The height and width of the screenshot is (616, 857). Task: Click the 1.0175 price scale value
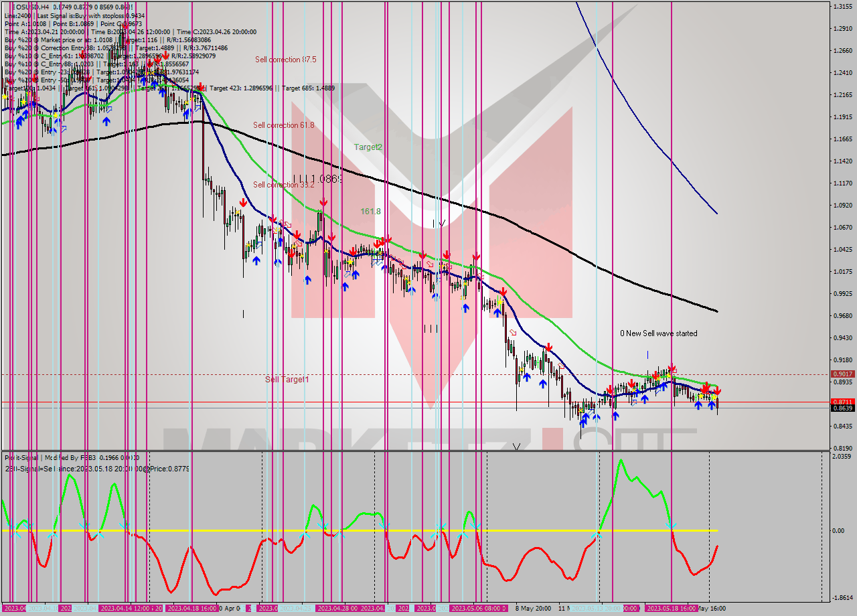842,271
